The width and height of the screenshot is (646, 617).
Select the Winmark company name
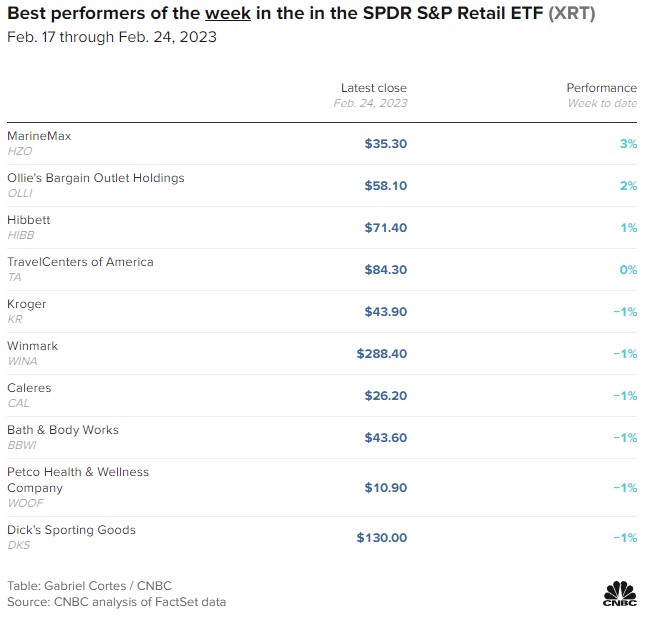(x=33, y=346)
